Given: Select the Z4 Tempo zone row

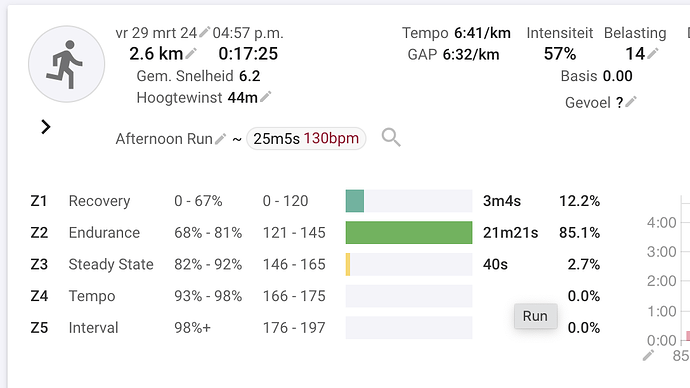Looking at the screenshot, I should pyautogui.click(x=315, y=296).
